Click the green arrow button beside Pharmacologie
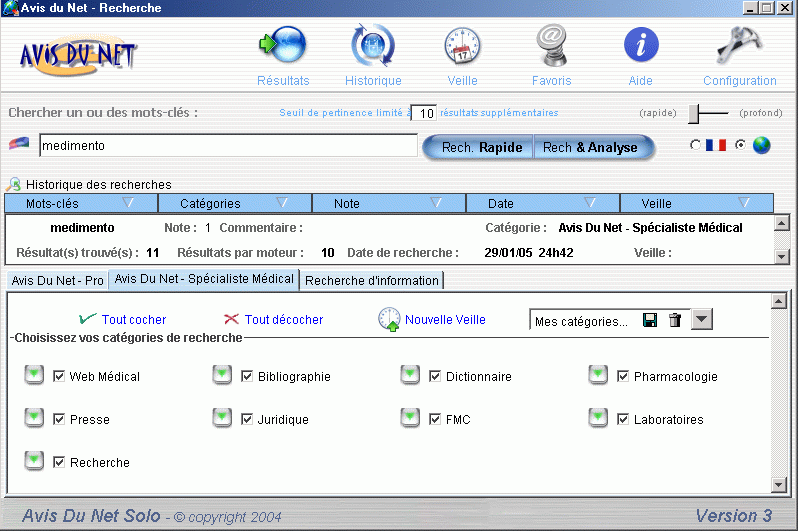Image resolution: width=798 pixels, height=531 pixels. [598, 375]
